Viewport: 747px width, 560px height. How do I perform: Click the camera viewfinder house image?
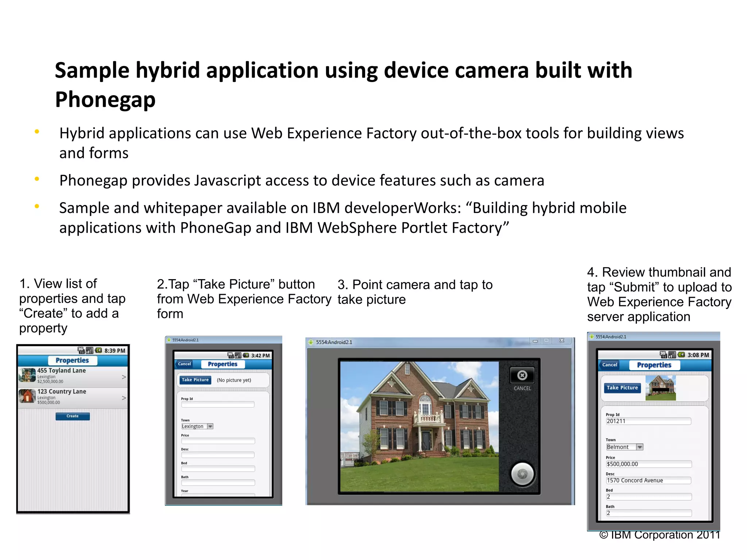point(419,426)
